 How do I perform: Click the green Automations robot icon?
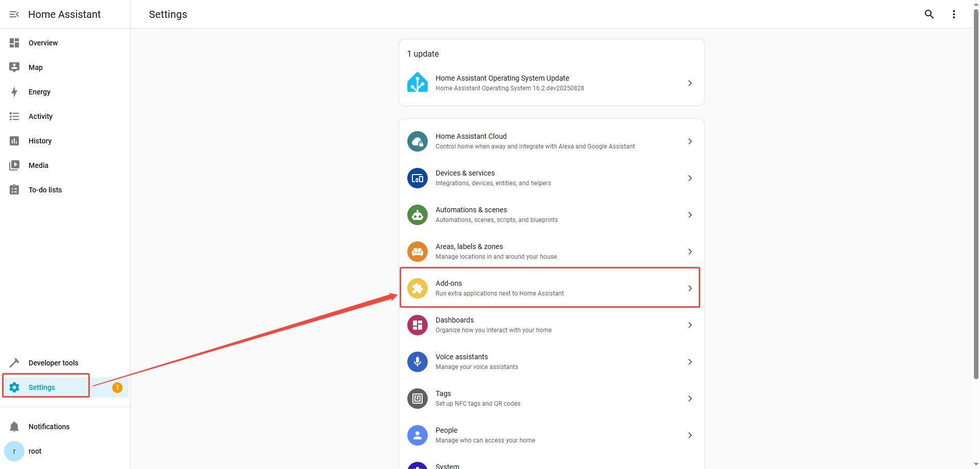pos(417,215)
